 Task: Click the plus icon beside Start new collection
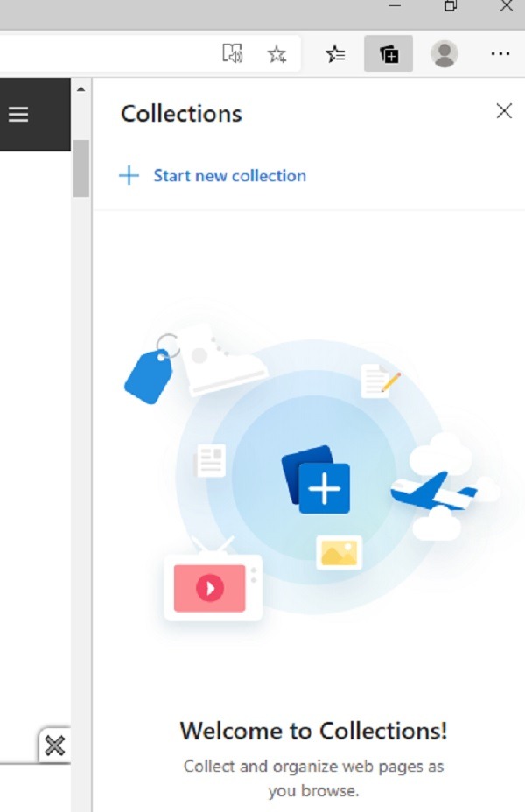tap(129, 176)
